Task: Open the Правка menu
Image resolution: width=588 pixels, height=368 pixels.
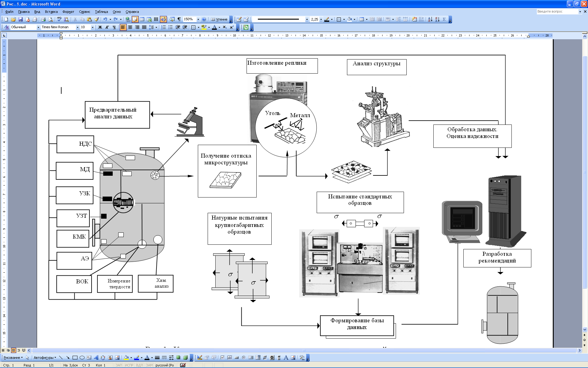Action: coord(24,12)
